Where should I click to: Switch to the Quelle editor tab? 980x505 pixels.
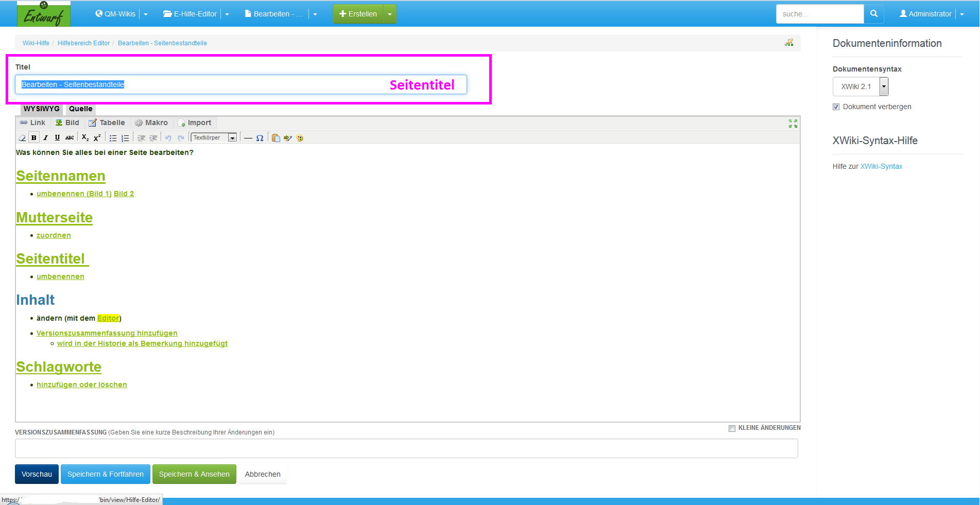pyautogui.click(x=81, y=109)
